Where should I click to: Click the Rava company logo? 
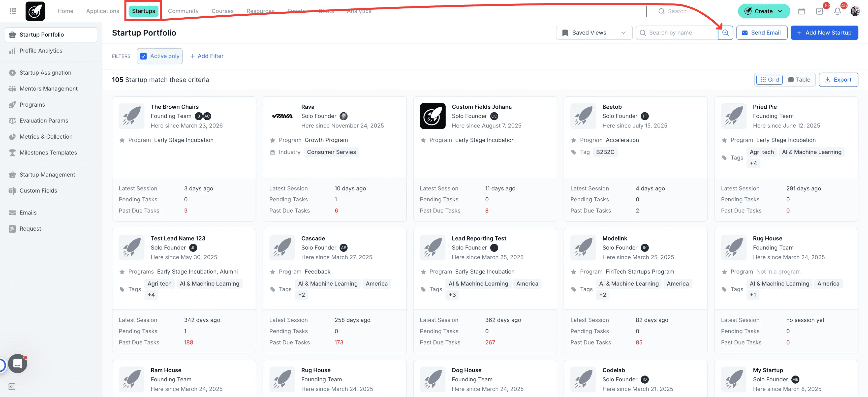(282, 116)
